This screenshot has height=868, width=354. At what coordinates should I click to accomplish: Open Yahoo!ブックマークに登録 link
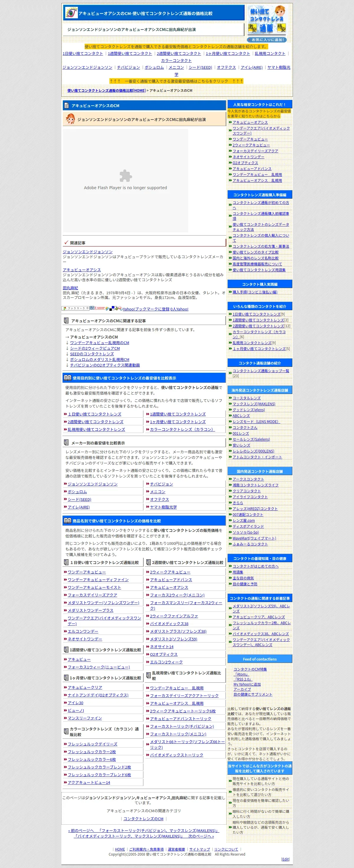(146, 309)
